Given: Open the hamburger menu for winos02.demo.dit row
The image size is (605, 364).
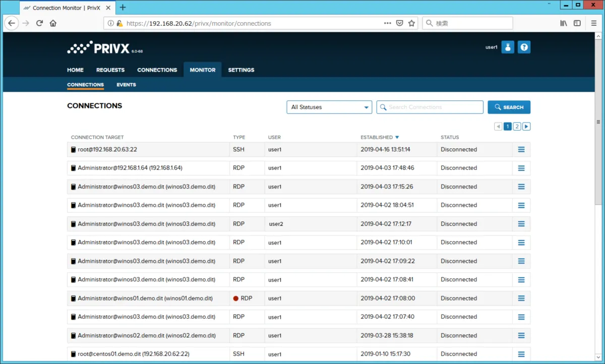Looking at the screenshot, I should (521, 336).
